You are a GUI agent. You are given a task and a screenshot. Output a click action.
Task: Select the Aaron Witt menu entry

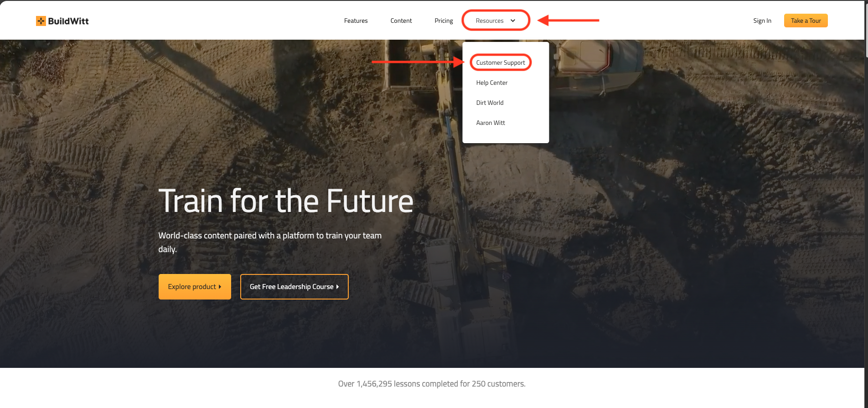point(491,123)
